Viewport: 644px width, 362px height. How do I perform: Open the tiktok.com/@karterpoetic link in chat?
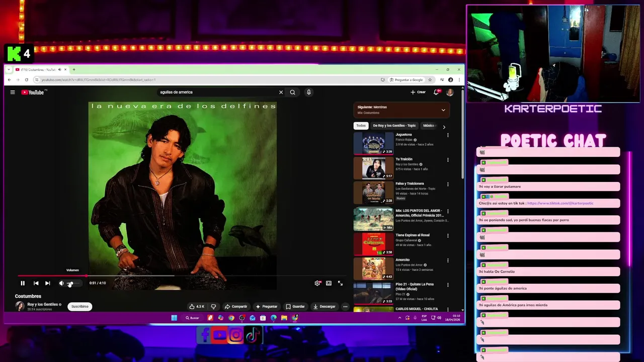pos(560,203)
